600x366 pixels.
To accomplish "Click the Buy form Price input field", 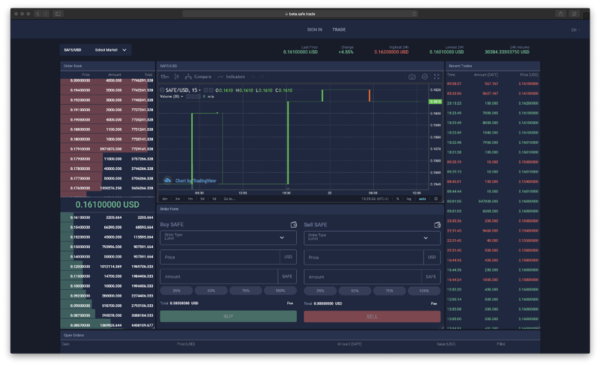I will pyautogui.click(x=220, y=257).
